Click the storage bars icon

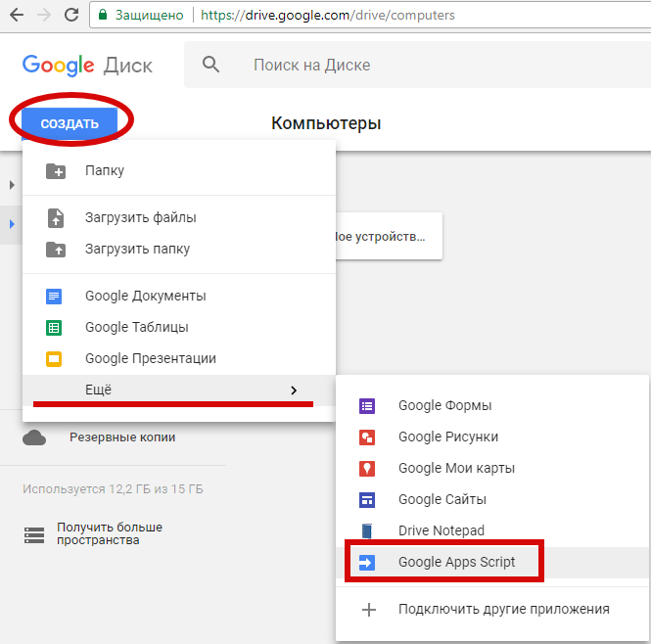pyautogui.click(x=34, y=534)
